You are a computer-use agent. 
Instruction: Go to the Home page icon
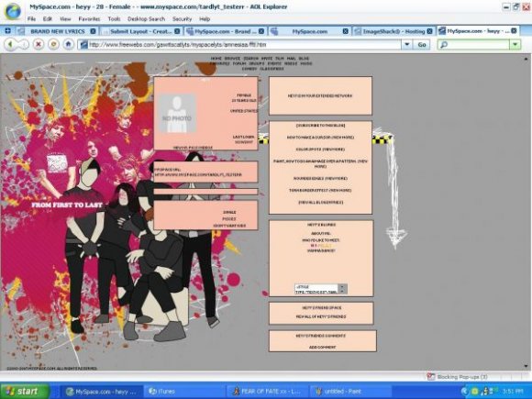point(69,44)
